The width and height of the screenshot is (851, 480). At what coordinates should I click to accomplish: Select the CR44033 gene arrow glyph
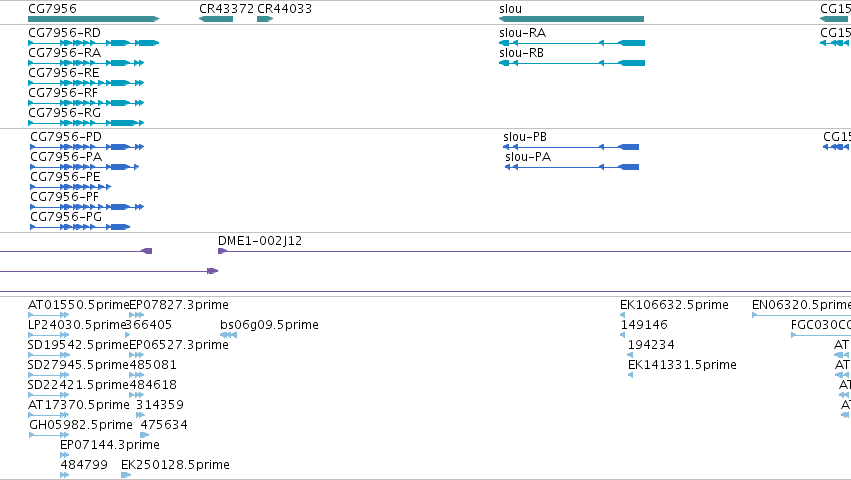(264, 19)
